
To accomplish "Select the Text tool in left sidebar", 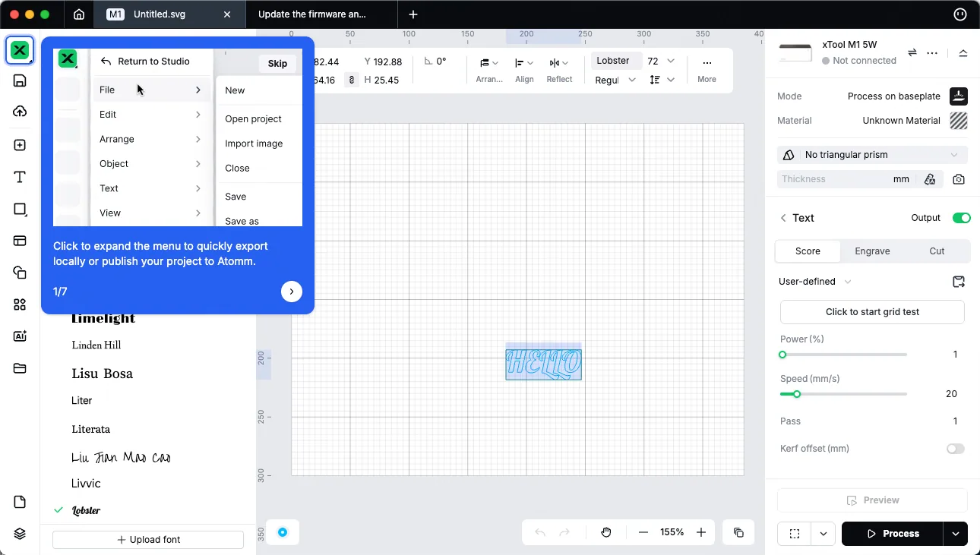I will tap(20, 177).
